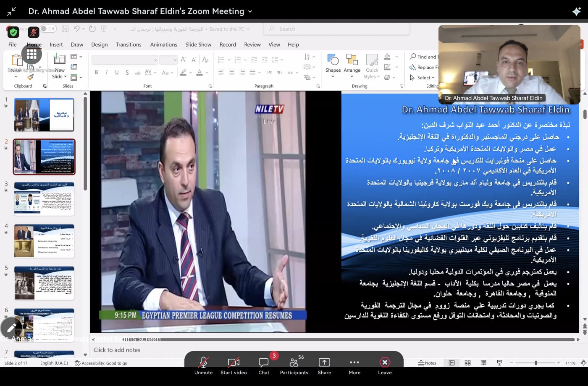Leave the Zoom meeting
This screenshot has height=386, width=588.
[x=385, y=363]
